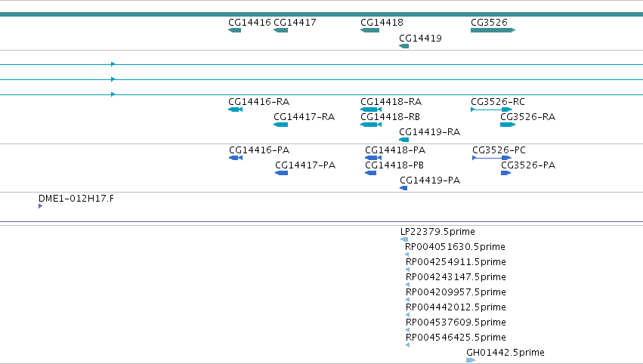Image resolution: width=643 pixels, height=364 pixels.
Task: Click the DME1-012H17.F label text
Action: [x=76, y=199]
